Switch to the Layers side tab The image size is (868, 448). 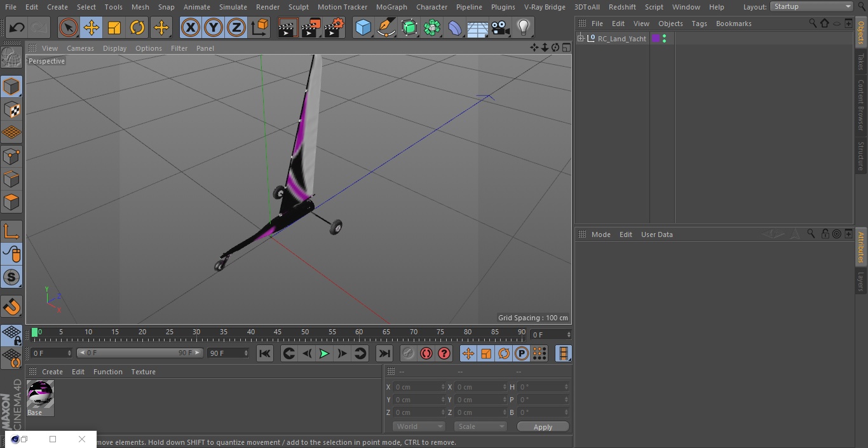pos(861,281)
